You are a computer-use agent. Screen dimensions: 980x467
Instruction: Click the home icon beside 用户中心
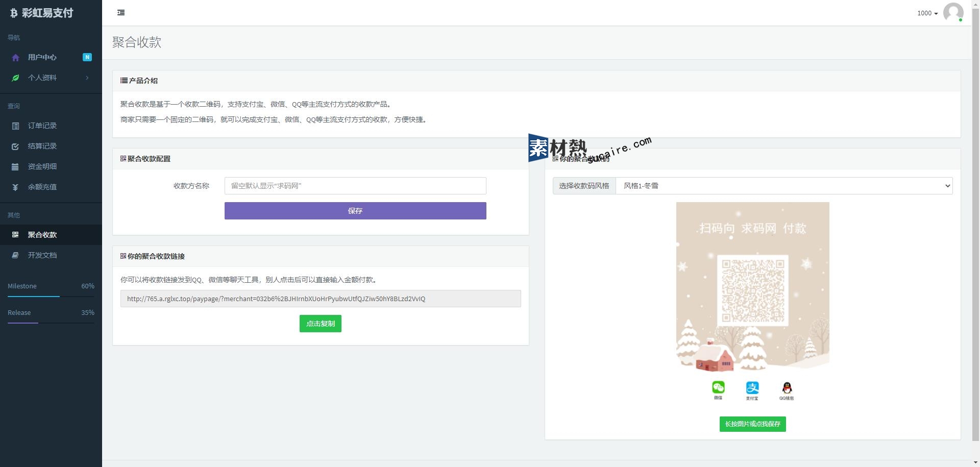15,58
